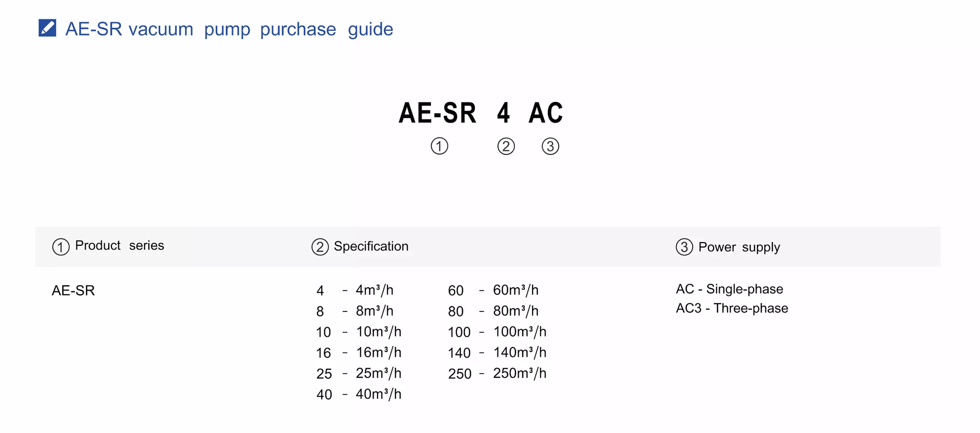980x433 pixels.
Task: Click circled 1 under the AE-SR model code
Action: (439, 146)
